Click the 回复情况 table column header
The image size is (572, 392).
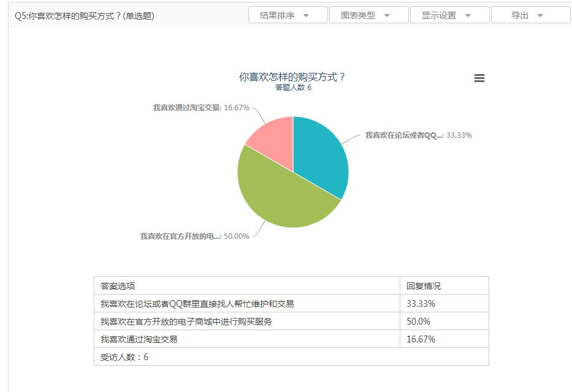424,286
